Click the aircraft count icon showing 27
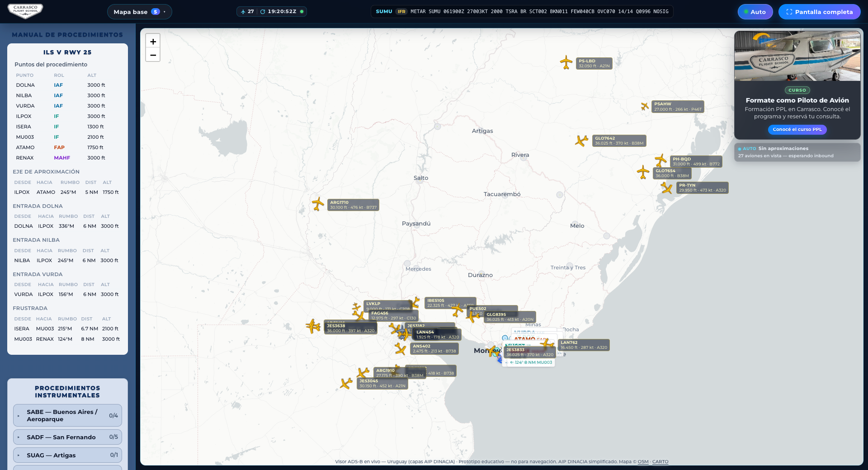 tap(243, 12)
